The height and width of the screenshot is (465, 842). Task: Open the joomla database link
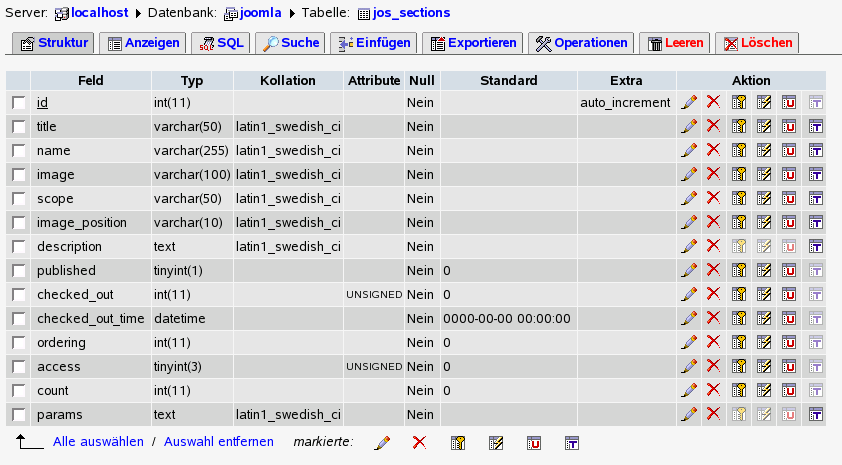260,13
